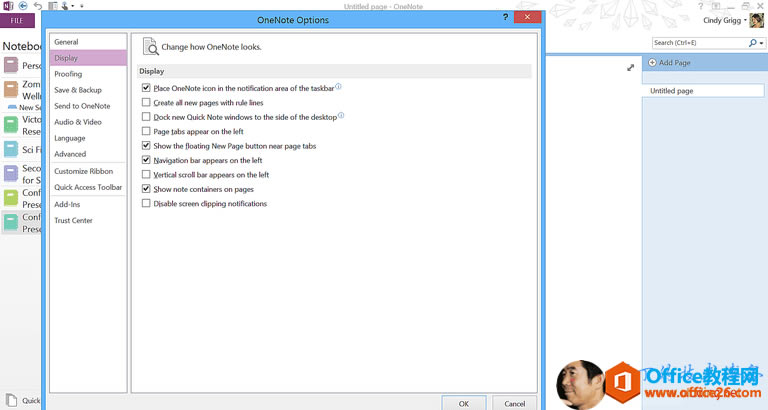Enable Create all new pages with rule lines
Image resolution: width=768 pixels, height=410 pixels.
coord(146,102)
